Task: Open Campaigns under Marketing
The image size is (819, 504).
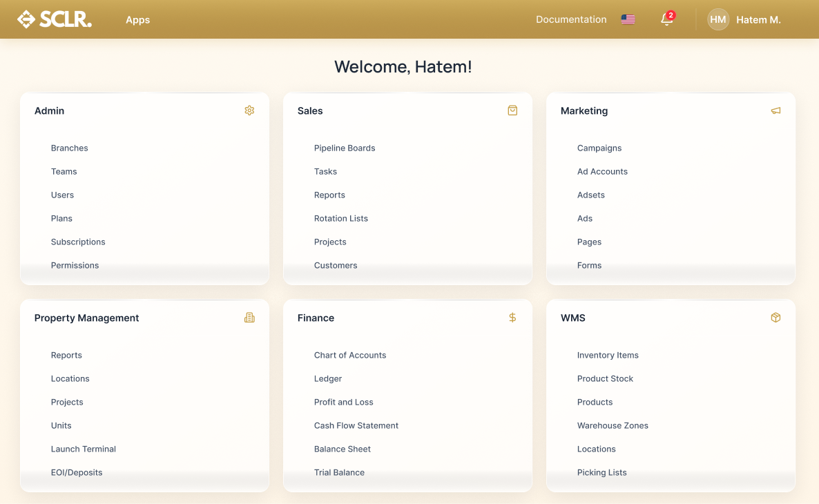Action: pyautogui.click(x=599, y=148)
